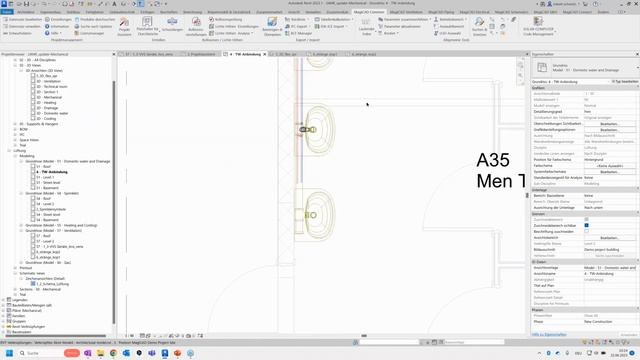
Task: Open Suchen & Ersetzen tool
Action: pyautogui.click(x=479, y=26)
